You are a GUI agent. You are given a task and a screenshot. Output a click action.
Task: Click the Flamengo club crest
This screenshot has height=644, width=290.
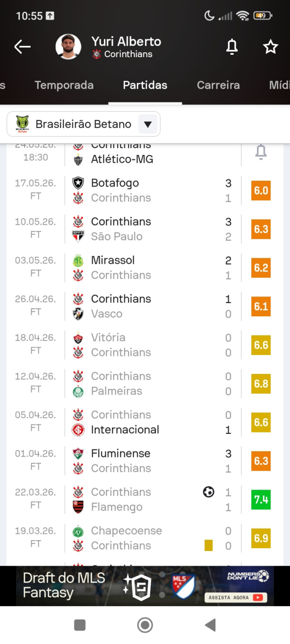[78, 507]
